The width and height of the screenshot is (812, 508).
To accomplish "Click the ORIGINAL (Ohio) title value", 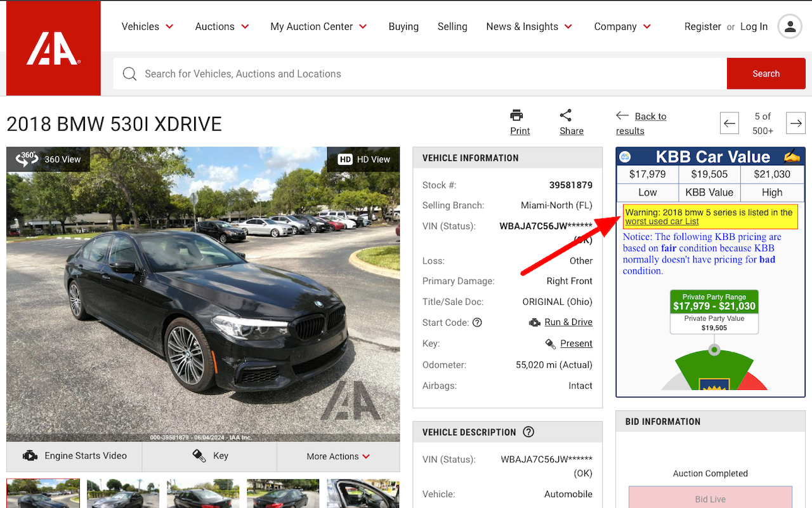I will click(x=557, y=302).
